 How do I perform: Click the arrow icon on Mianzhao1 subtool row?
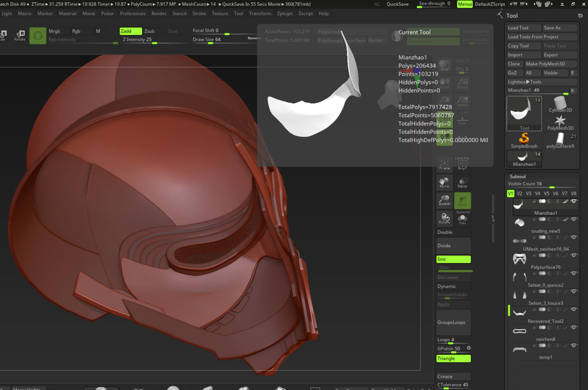[534, 201]
